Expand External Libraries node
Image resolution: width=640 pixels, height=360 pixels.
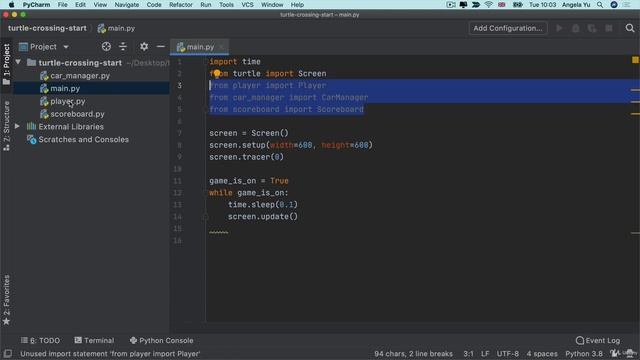coord(17,127)
